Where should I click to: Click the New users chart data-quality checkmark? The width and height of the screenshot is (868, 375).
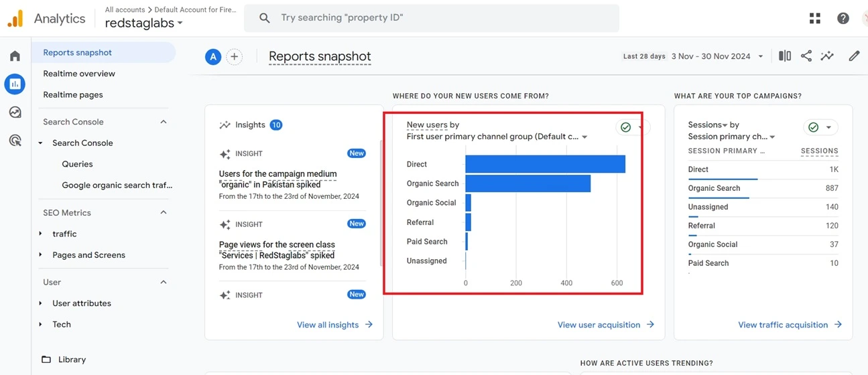click(626, 127)
